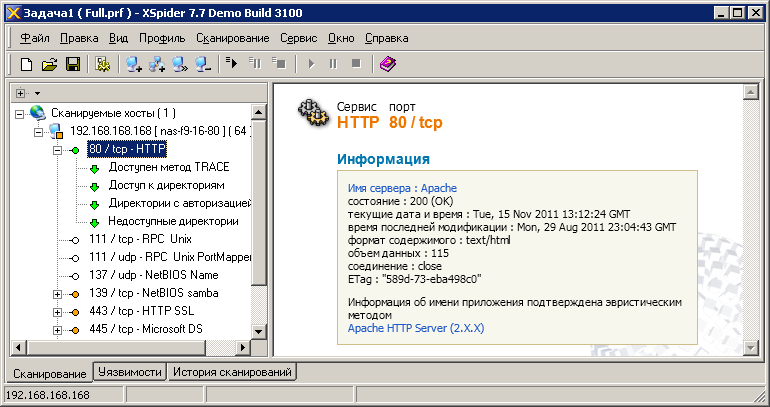Open the Справка menu

(386, 38)
